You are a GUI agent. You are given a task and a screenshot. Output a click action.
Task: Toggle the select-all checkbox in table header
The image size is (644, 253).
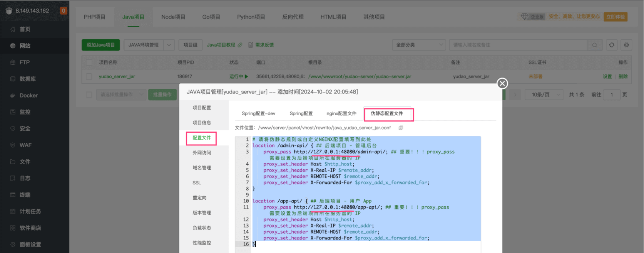click(x=89, y=62)
